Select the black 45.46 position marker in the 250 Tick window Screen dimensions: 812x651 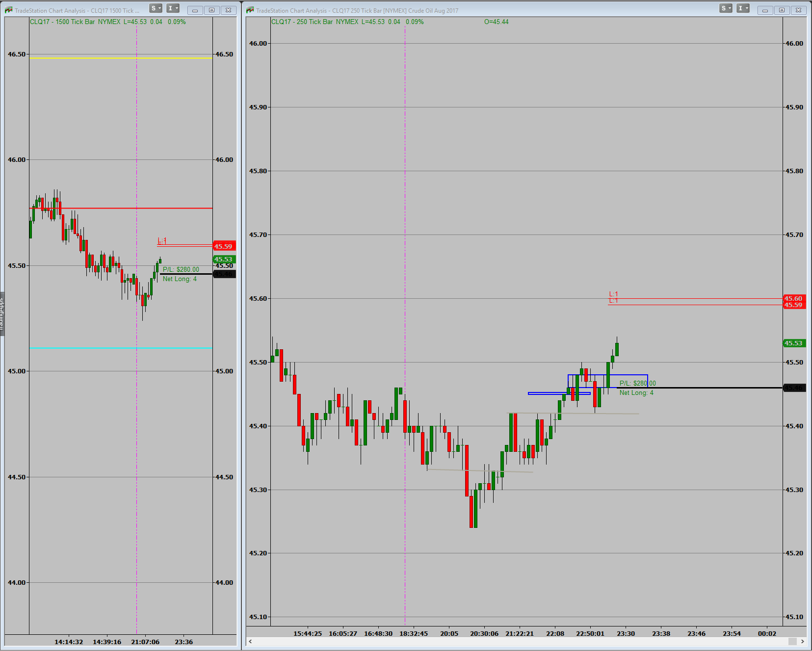pyautogui.click(x=794, y=388)
